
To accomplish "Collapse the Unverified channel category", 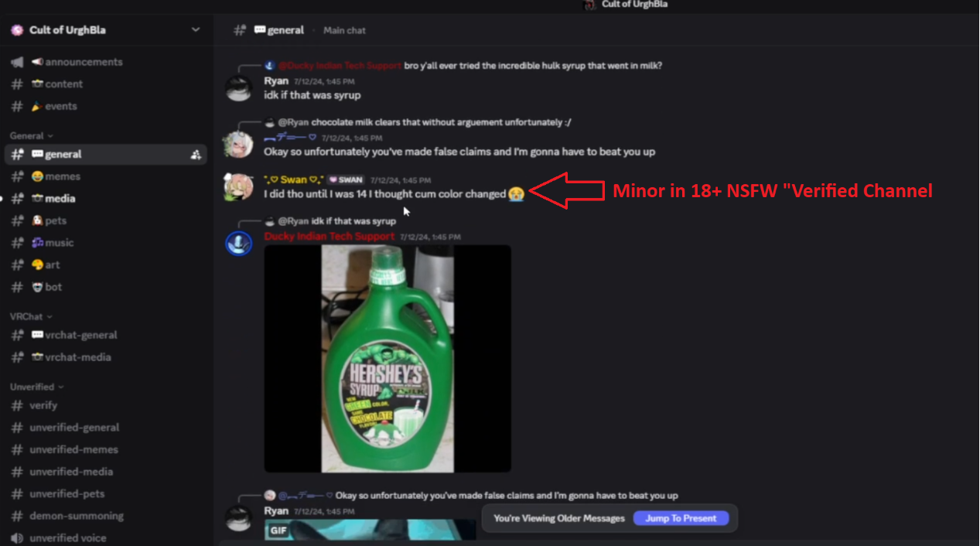I will pos(36,387).
